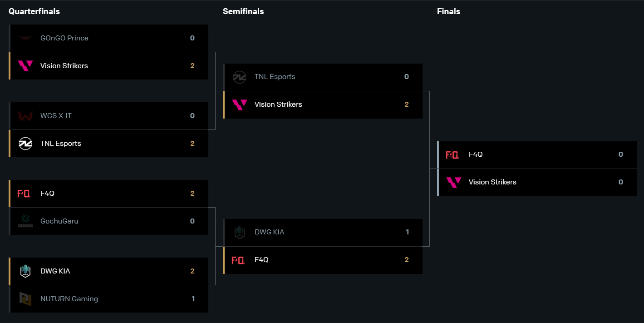This screenshot has height=323, width=644.
Task: Click the Semifinals round heading
Action: (x=243, y=11)
